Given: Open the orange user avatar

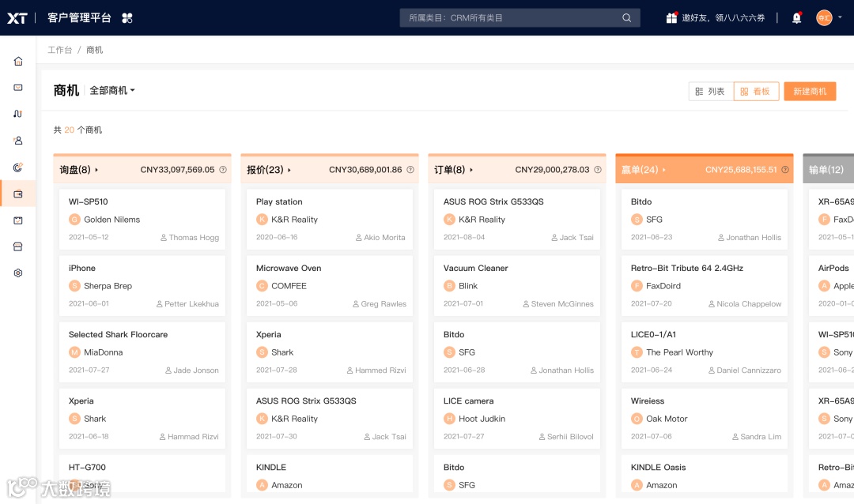Looking at the screenshot, I should click(824, 18).
